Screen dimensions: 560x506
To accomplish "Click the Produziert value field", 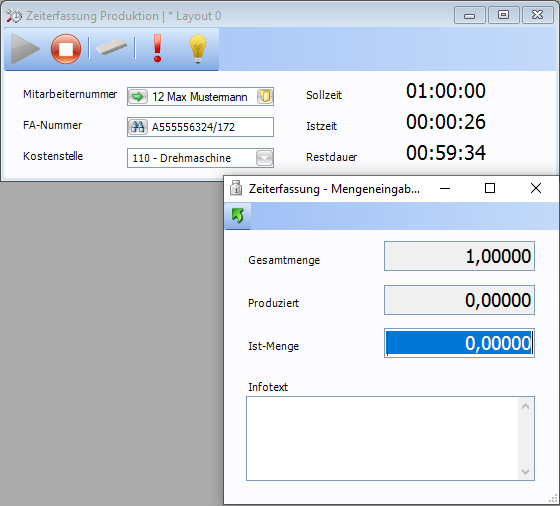I will 459,300.
